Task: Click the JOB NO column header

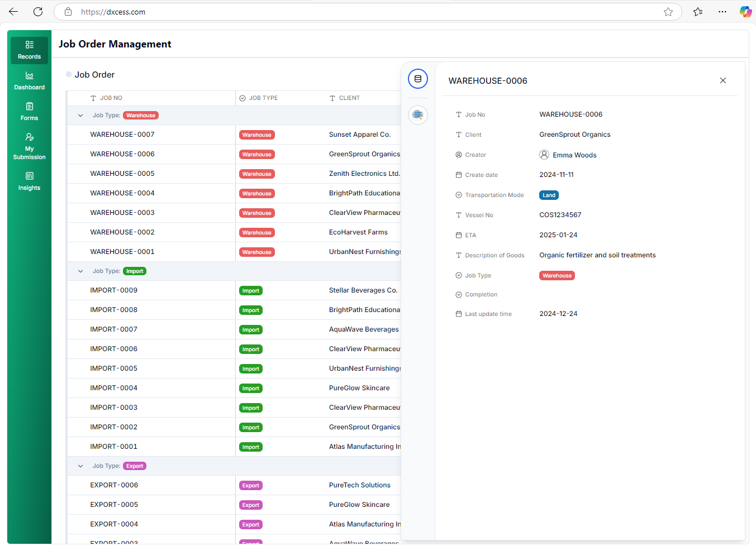Action: click(x=111, y=98)
